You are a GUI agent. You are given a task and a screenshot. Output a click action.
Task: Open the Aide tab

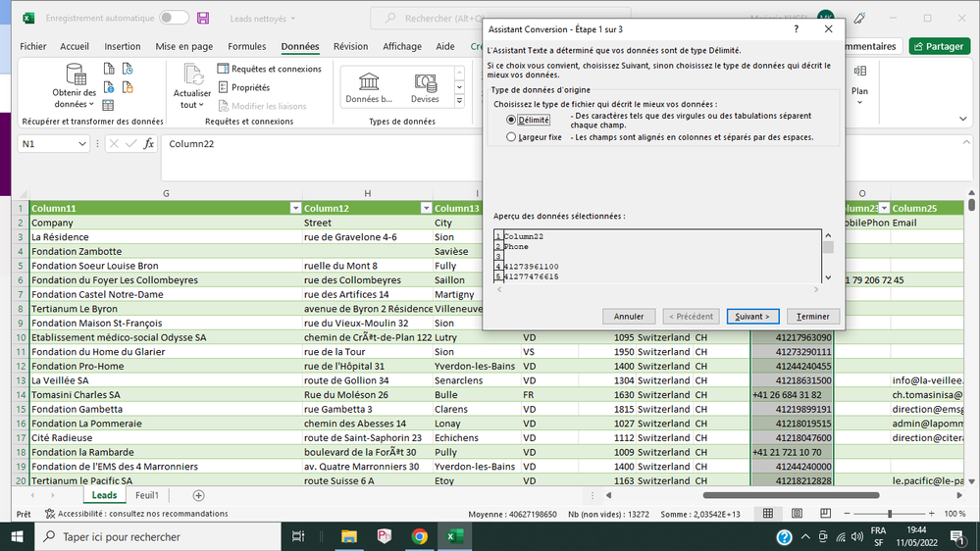[445, 46]
